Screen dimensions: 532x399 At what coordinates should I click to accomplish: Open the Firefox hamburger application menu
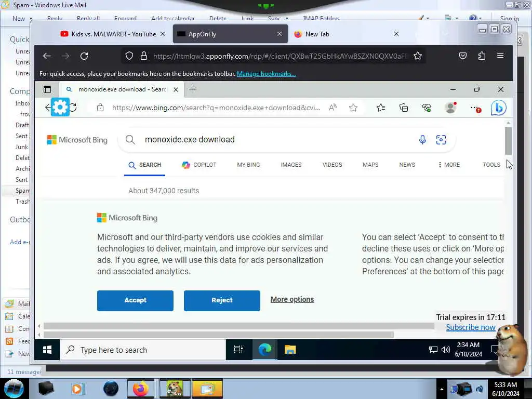(x=500, y=56)
